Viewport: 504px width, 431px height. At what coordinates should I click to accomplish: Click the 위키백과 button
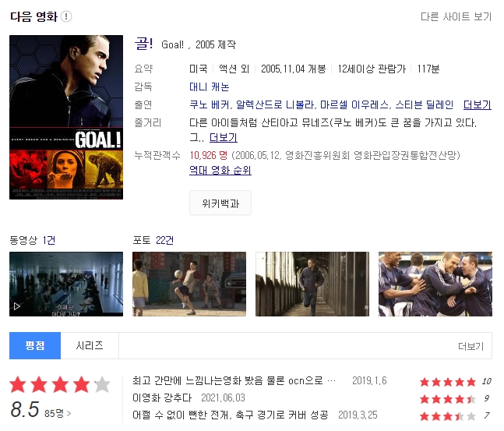[220, 203]
